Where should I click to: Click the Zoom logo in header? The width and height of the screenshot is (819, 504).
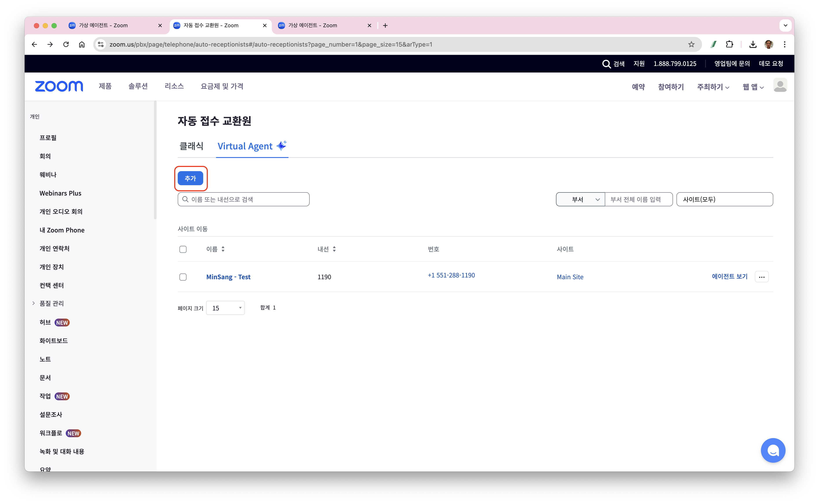tap(59, 86)
